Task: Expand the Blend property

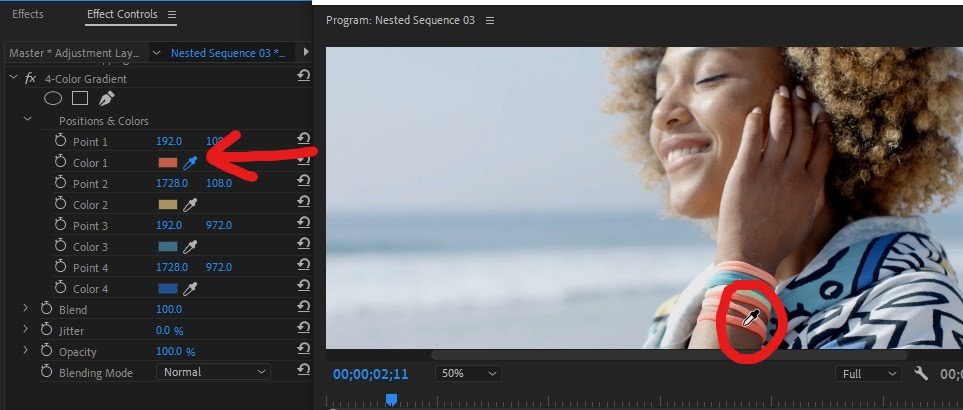Action: 26,309
